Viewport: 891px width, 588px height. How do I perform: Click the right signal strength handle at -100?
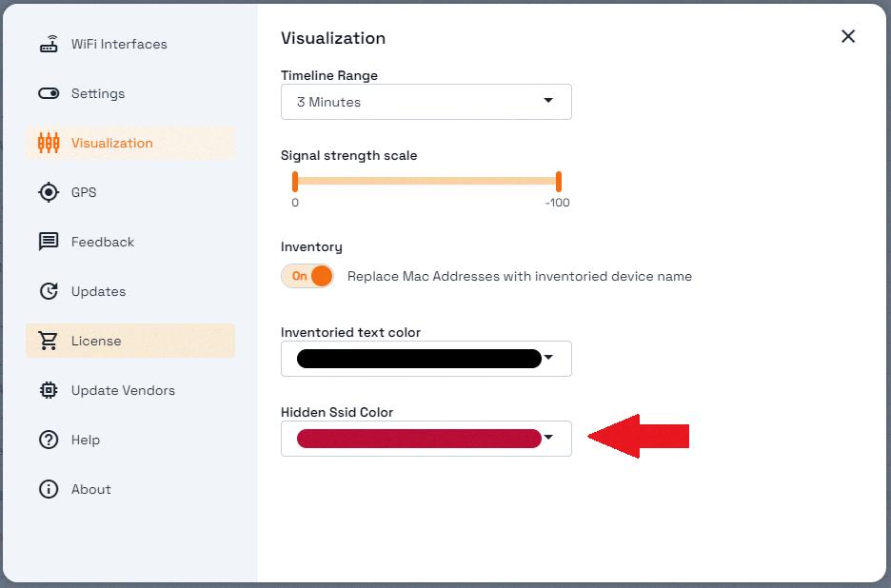pos(559,181)
